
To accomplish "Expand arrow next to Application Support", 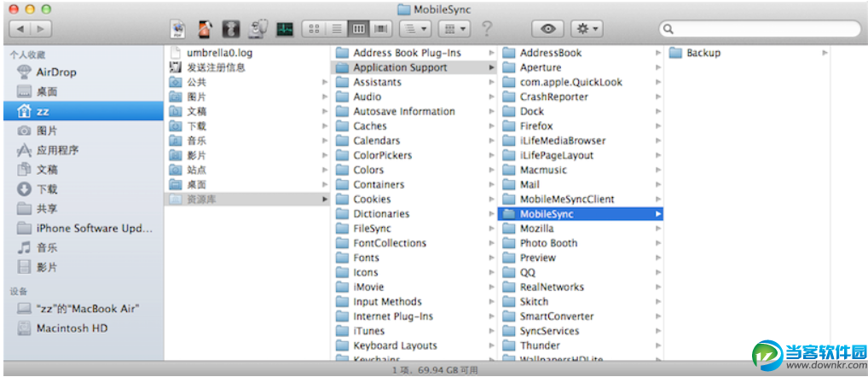I will coord(492,67).
